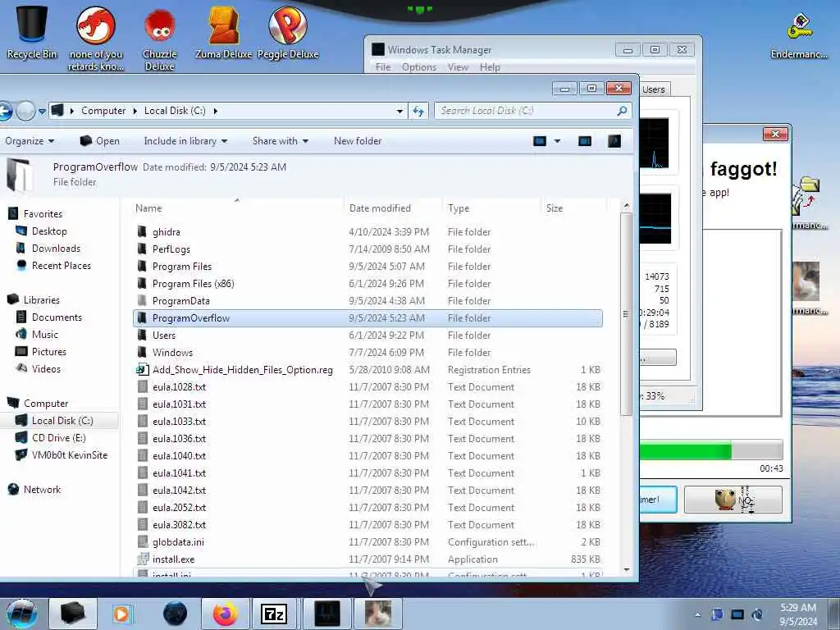Sort files by Date modified column
Screen dimensions: 840x630
tap(392, 208)
